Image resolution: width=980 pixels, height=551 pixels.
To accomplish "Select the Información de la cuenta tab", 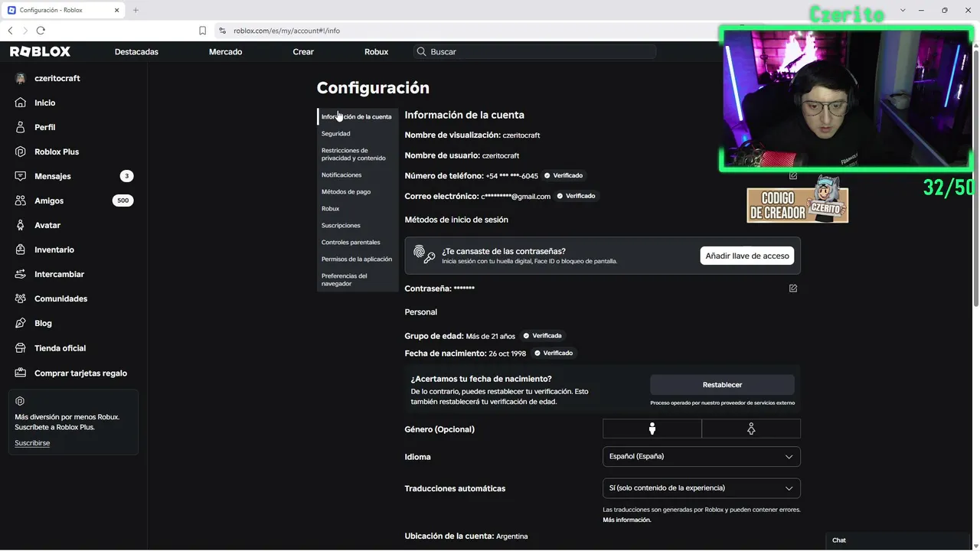I will point(357,116).
